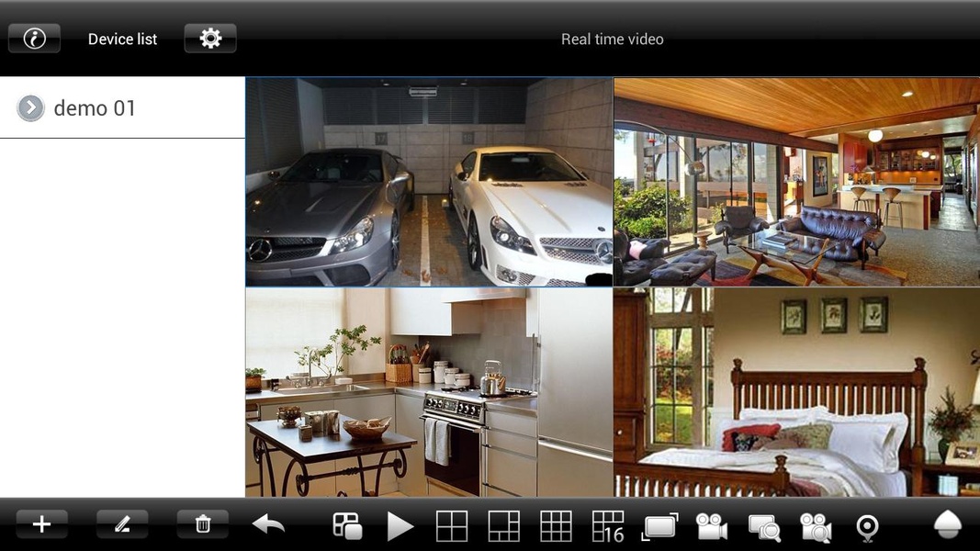Open the screen search magnifier icon
Image resolution: width=980 pixels, height=551 pixels.
[x=764, y=527]
